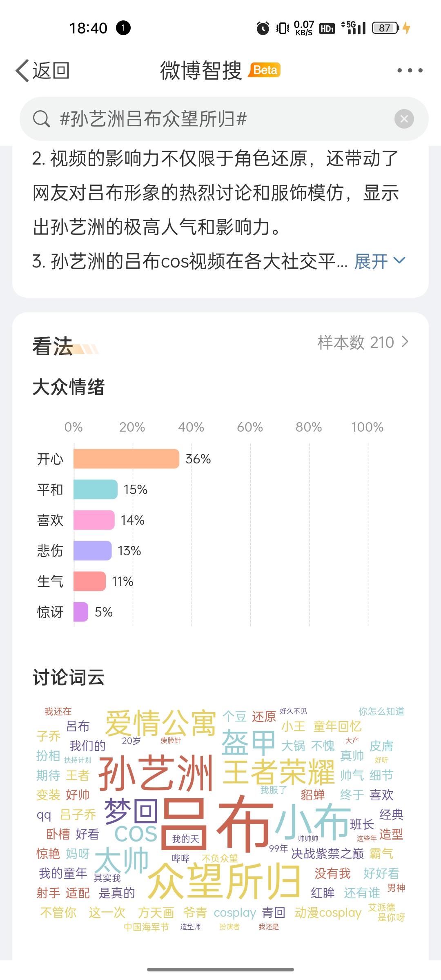Expand the summary with 展开
Viewport: 441px width, 980px height.
[x=371, y=261]
